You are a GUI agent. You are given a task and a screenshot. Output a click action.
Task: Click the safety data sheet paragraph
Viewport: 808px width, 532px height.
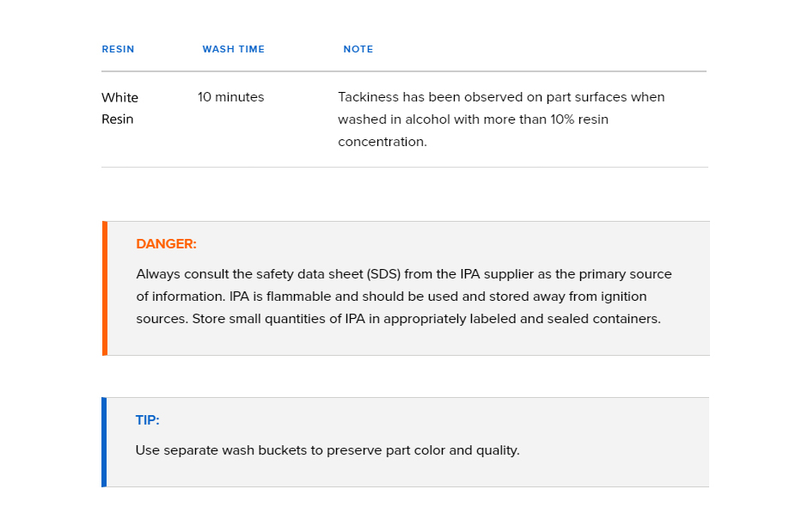coord(404,297)
